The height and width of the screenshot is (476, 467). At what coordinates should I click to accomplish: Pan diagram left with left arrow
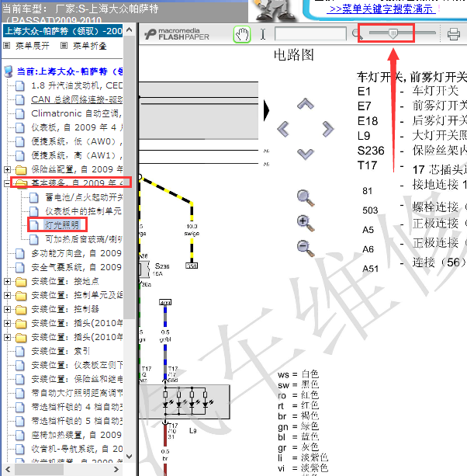[283, 129]
